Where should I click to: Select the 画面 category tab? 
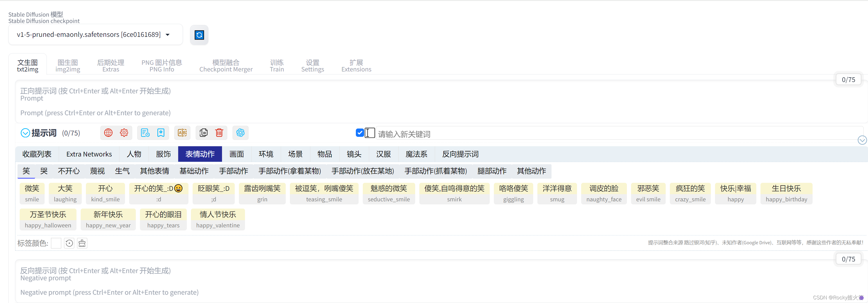click(x=237, y=154)
